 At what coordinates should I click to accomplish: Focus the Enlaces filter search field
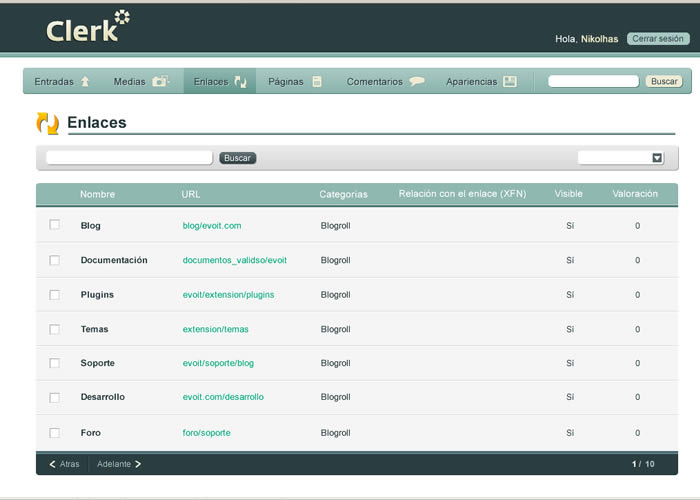point(129,158)
